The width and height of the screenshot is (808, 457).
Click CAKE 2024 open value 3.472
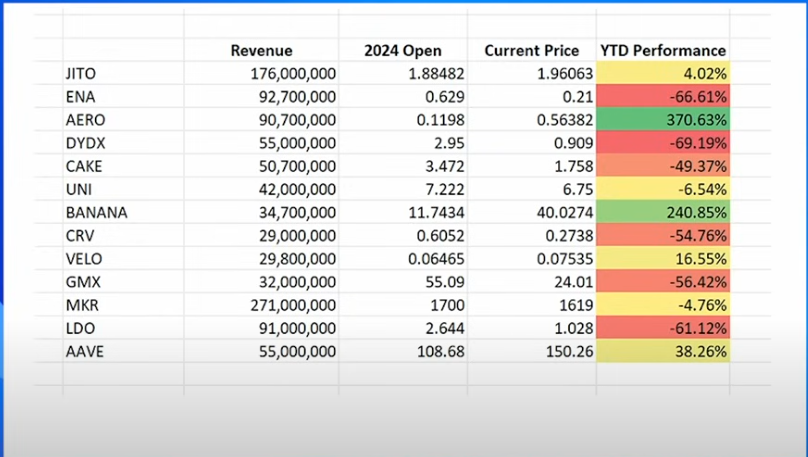click(403, 166)
